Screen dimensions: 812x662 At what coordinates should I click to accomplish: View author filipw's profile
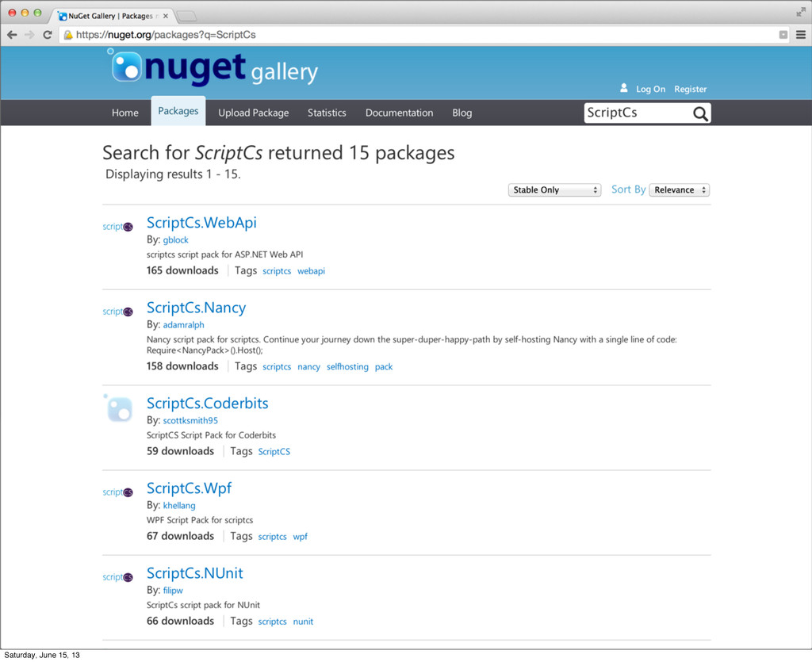click(x=173, y=590)
